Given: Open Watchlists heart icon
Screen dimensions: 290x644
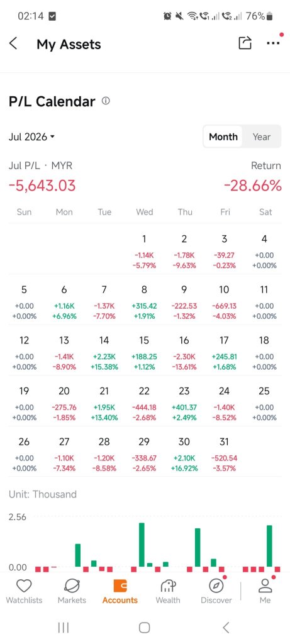Looking at the screenshot, I should (x=24, y=586).
